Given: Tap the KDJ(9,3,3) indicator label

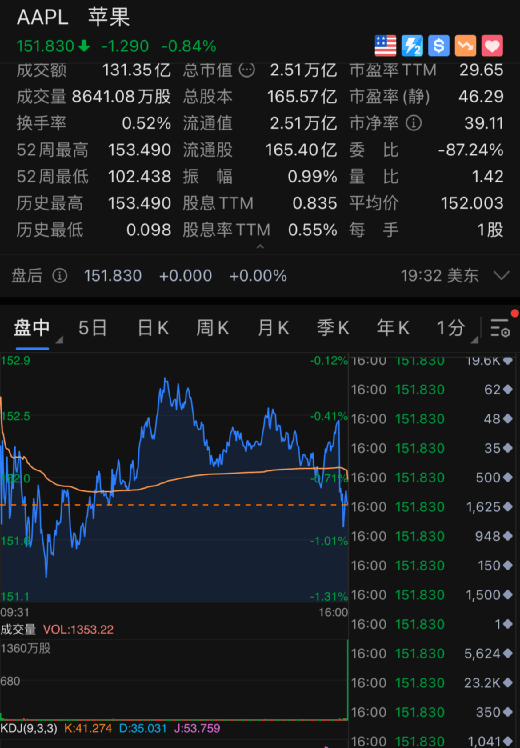Looking at the screenshot, I should 29,728.
